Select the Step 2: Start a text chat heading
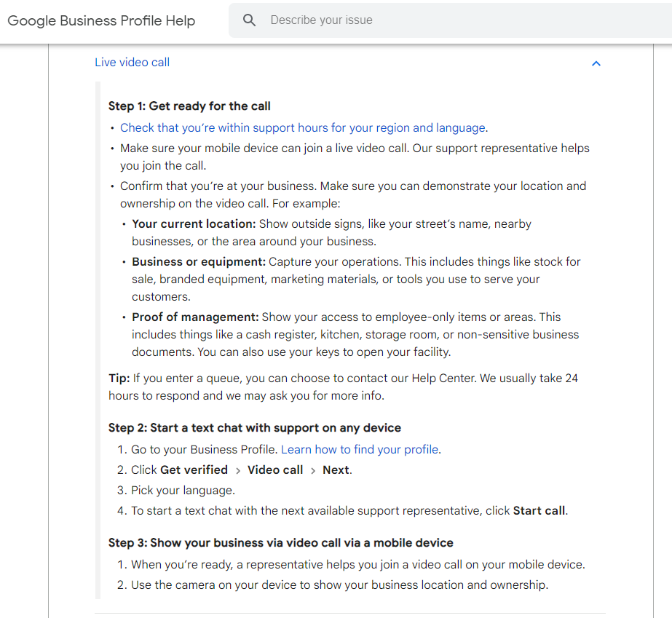The width and height of the screenshot is (672, 618). tap(255, 428)
